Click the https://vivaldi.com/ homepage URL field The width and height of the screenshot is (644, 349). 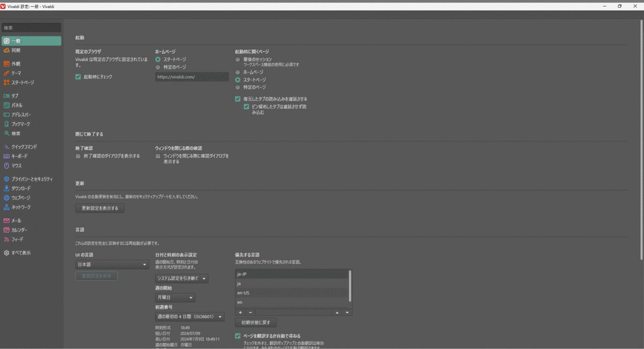click(x=192, y=77)
